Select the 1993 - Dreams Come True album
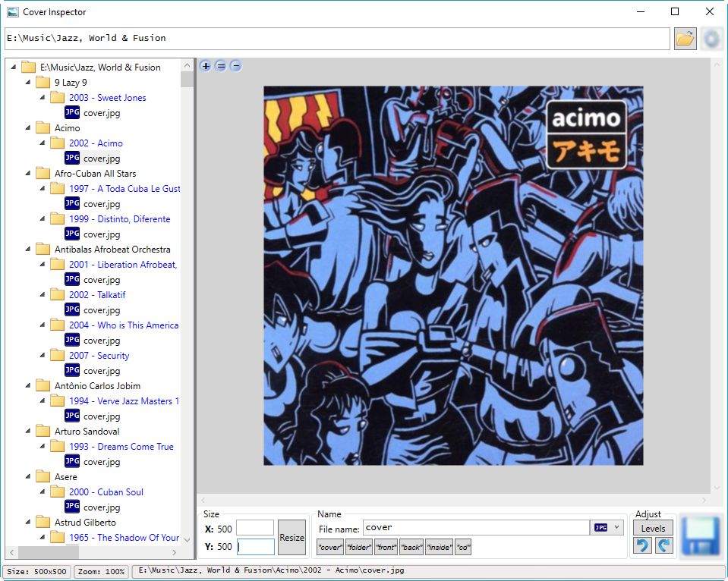 pos(121,447)
